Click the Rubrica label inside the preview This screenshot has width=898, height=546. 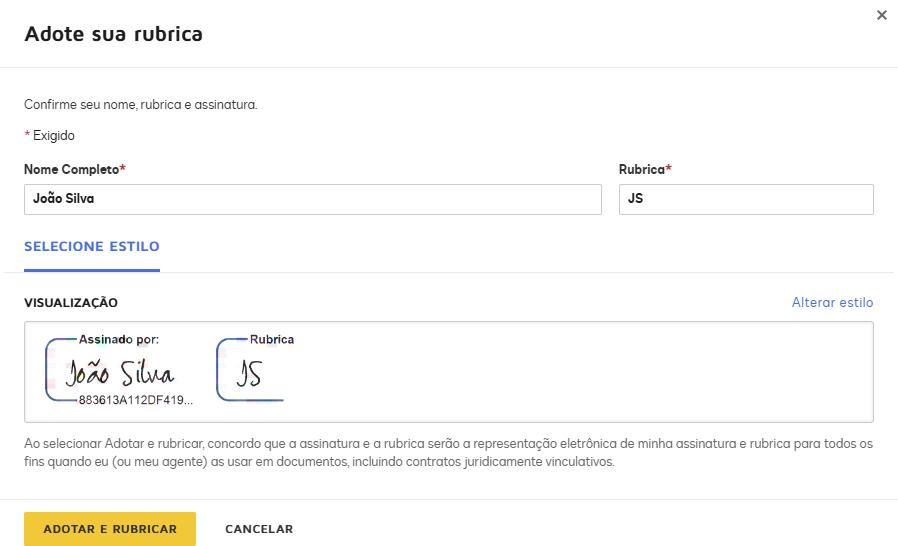(x=271, y=339)
